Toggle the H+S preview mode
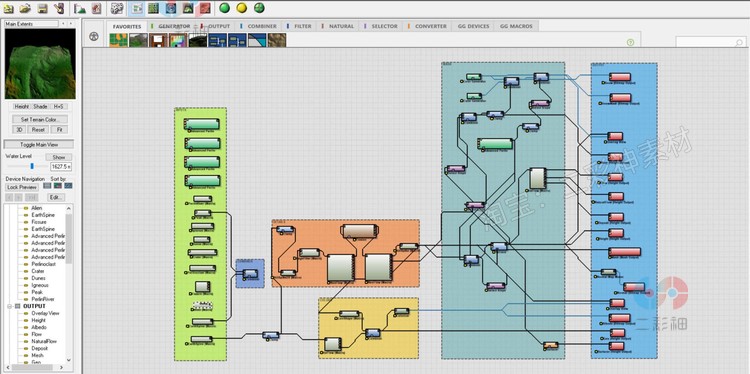Image resolution: width=750 pixels, height=374 pixels. 58,107
